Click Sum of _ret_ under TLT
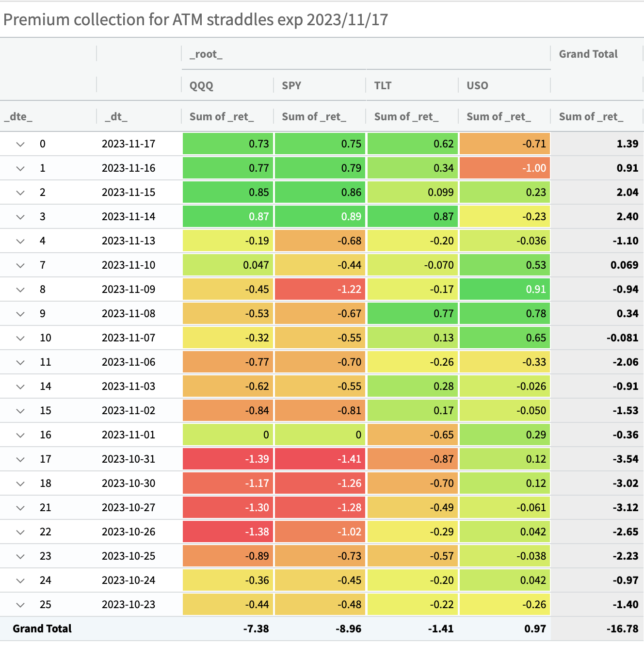 [406, 116]
